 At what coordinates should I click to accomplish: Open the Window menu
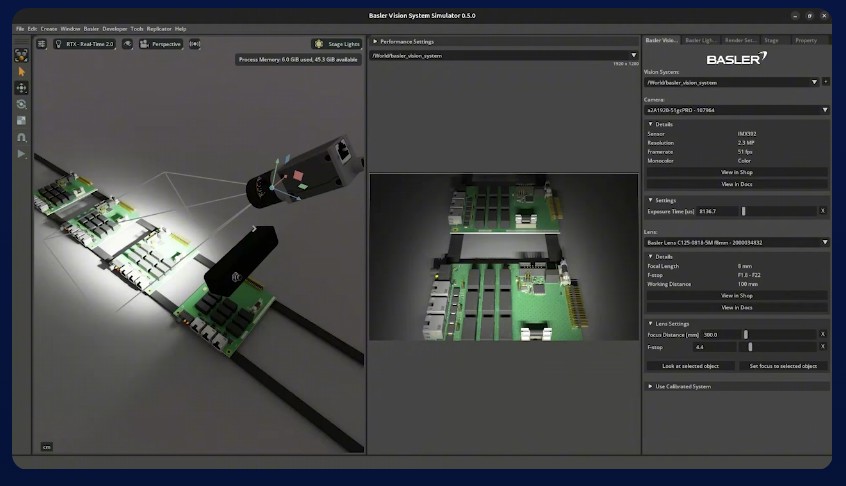[x=70, y=29]
